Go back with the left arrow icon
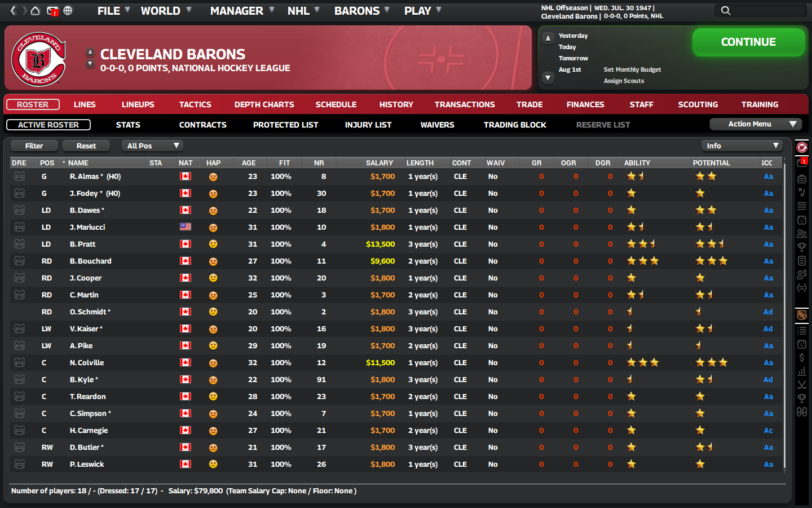Screen dimensions: 812x508 coord(13,11)
